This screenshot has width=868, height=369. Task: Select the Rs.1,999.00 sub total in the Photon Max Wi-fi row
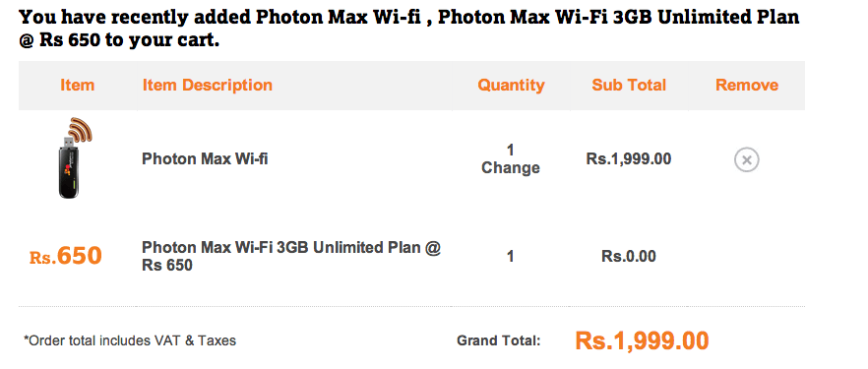pos(629,159)
